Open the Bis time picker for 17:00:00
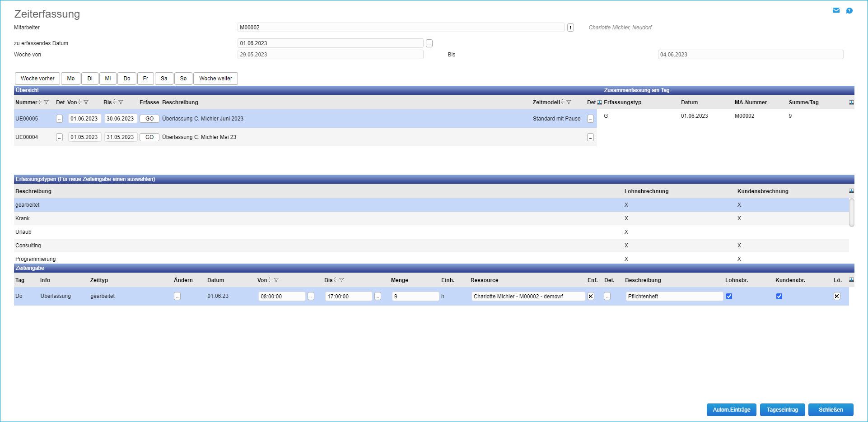 378,297
